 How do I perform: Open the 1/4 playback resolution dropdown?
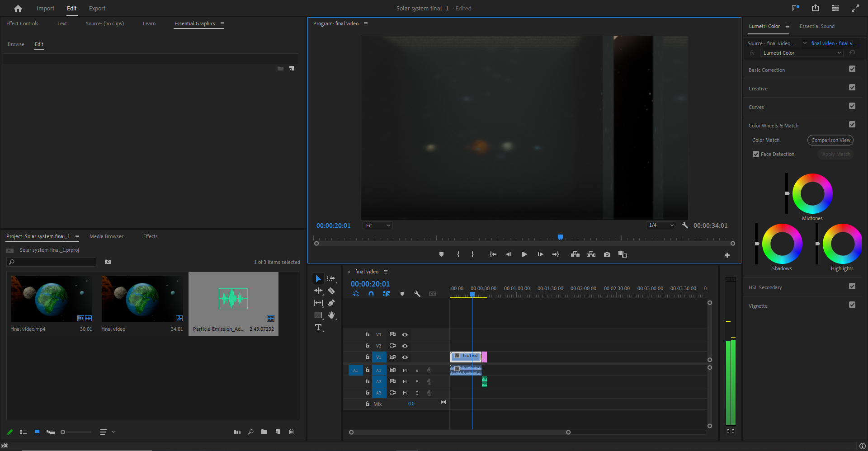(x=661, y=225)
